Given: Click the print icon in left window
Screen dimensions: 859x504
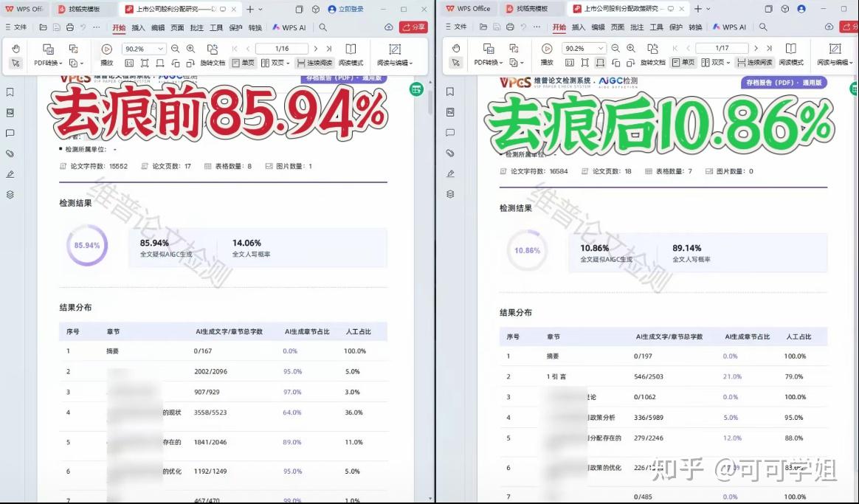Looking at the screenshot, I should tap(69, 27).
